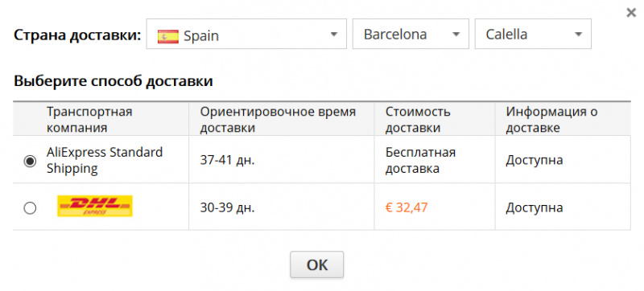Open the Barcelona province dropdown
Viewport: 644px width, 291px height.
(411, 34)
